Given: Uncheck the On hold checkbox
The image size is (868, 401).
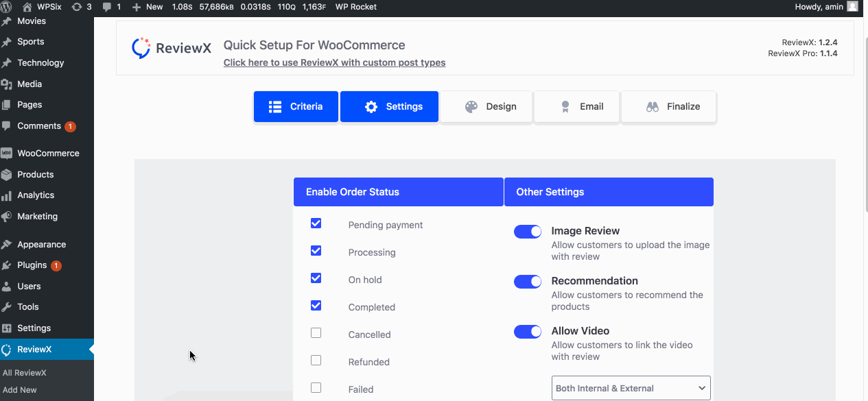Looking at the screenshot, I should pyautogui.click(x=316, y=278).
